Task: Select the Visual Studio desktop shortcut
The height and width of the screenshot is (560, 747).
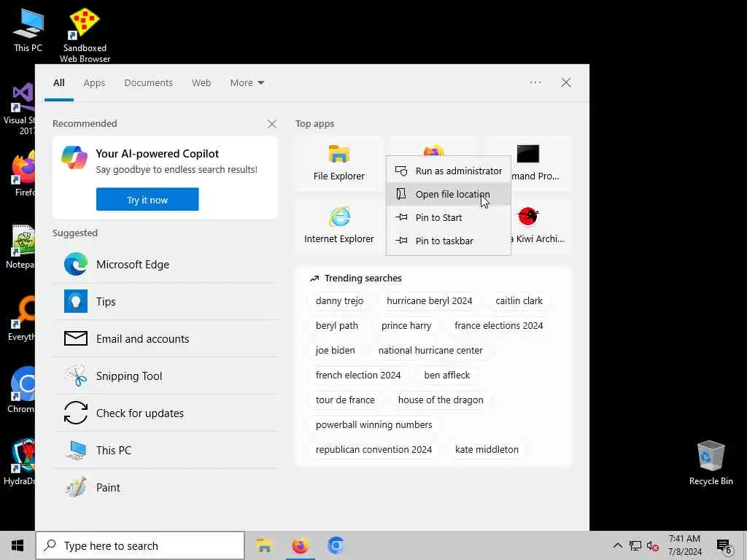Action: [19, 109]
